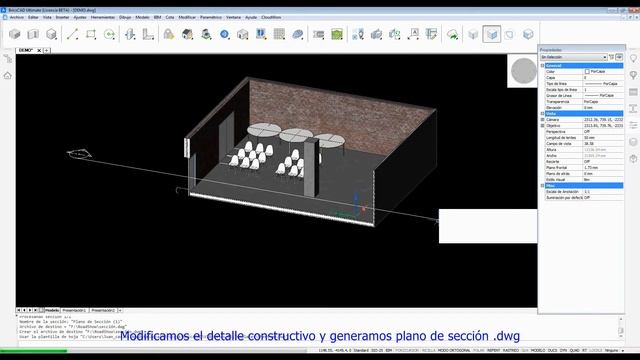
Task: Toggle RASTREO tracking in status bar
Action: pos(511,350)
